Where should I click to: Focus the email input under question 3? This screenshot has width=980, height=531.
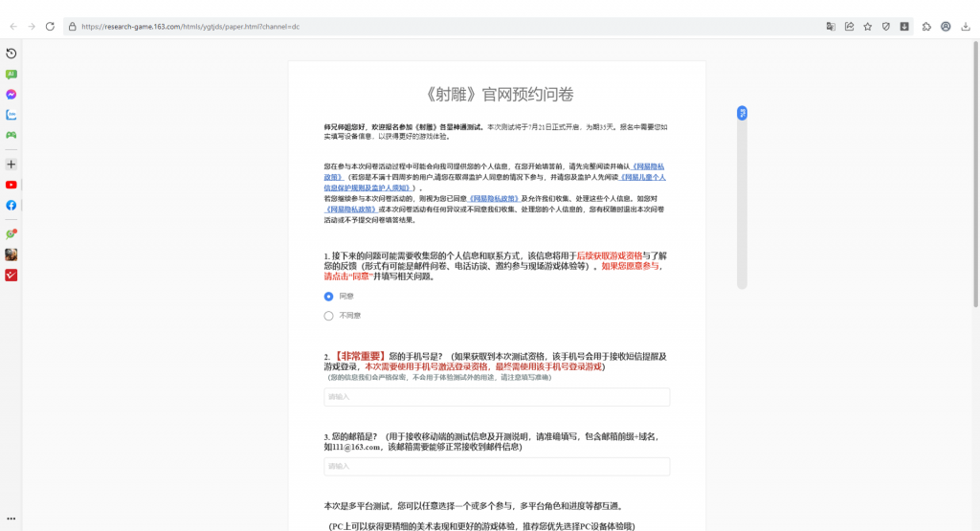[x=497, y=466]
